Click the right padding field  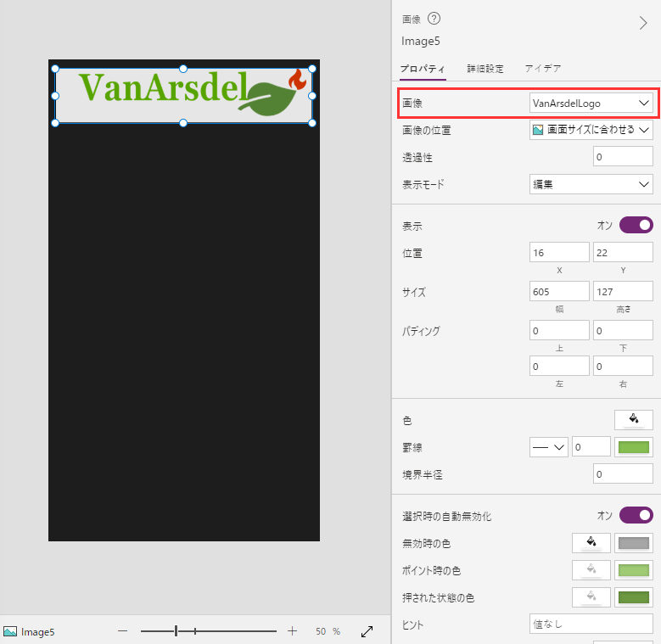[x=623, y=366]
